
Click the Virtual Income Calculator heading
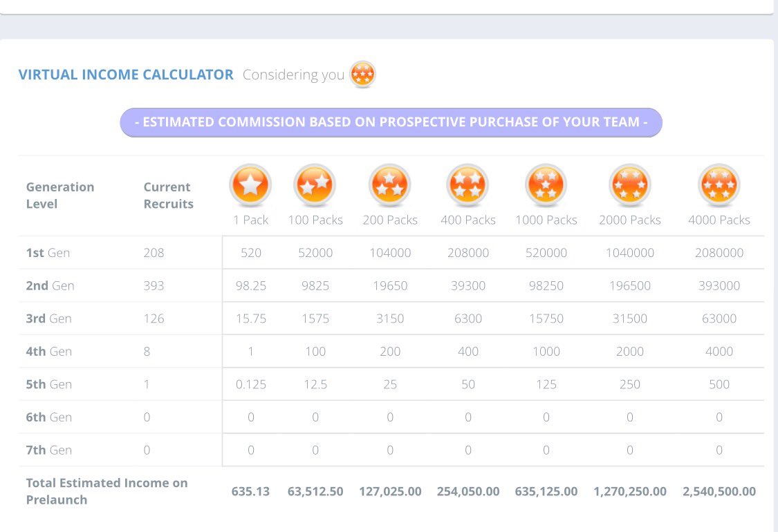(x=126, y=75)
